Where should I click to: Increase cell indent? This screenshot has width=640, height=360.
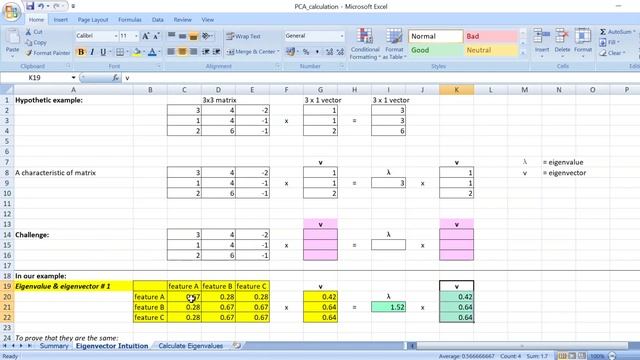pos(217,52)
